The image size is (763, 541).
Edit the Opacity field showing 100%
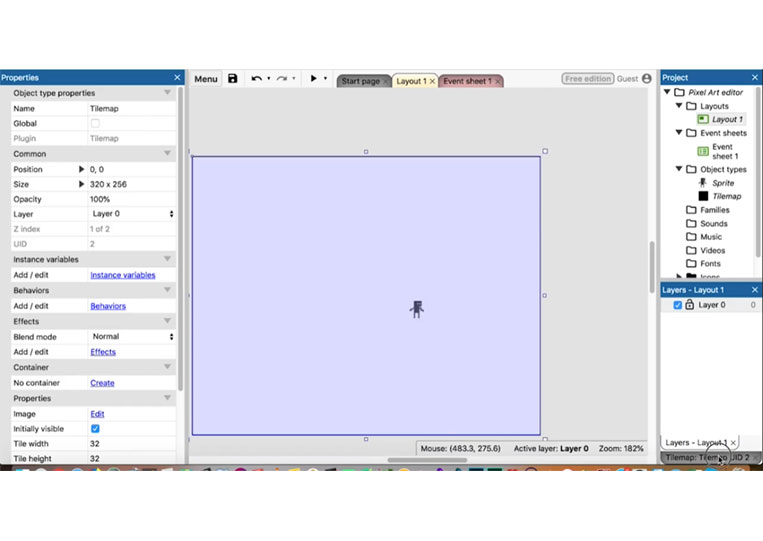coord(132,199)
